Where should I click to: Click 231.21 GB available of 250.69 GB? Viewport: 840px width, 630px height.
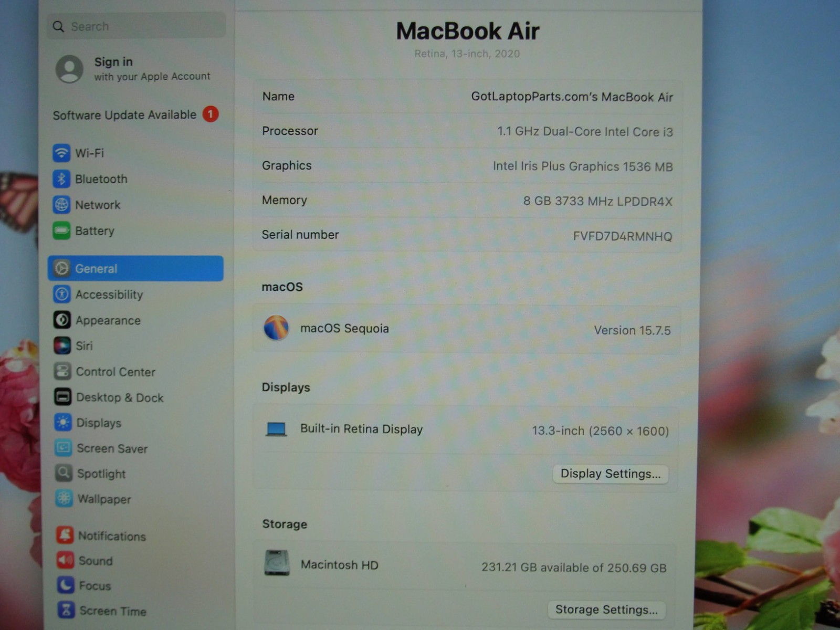[x=574, y=568]
